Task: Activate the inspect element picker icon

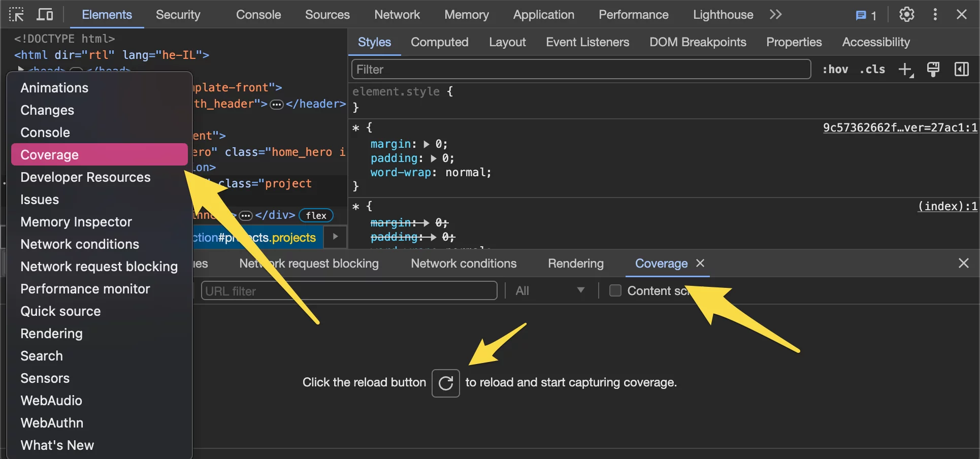Action: (16, 14)
